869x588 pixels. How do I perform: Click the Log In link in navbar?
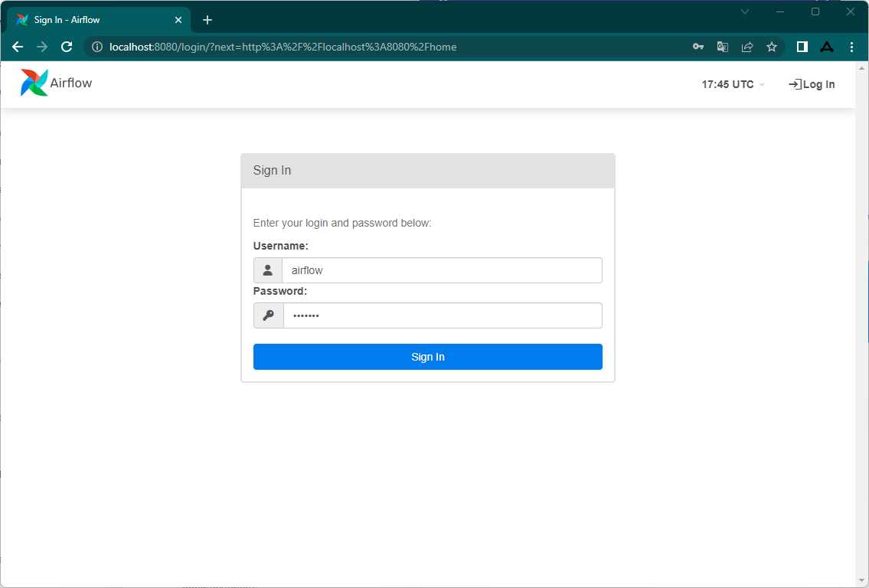pos(812,84)
